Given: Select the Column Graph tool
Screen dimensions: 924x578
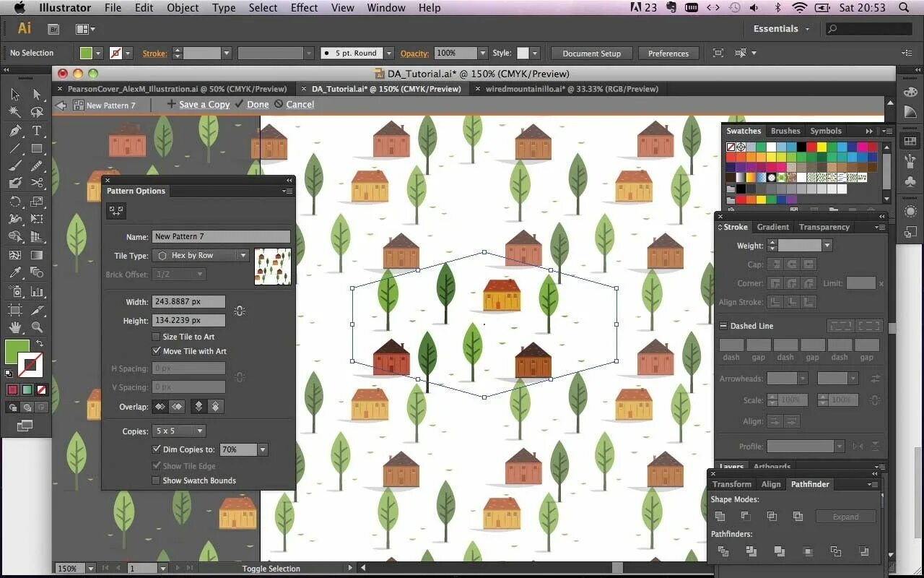Looking at the screenshot, I should 37,292.
